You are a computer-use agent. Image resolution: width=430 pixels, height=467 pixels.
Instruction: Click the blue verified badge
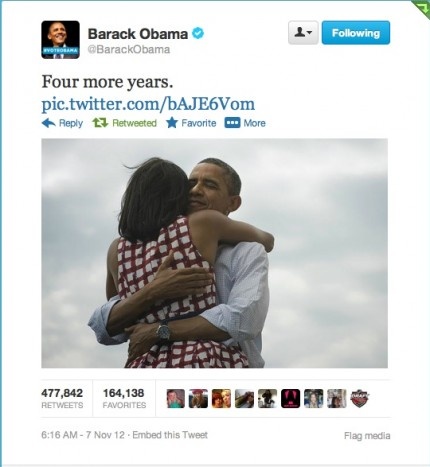(x=198, y=33)
